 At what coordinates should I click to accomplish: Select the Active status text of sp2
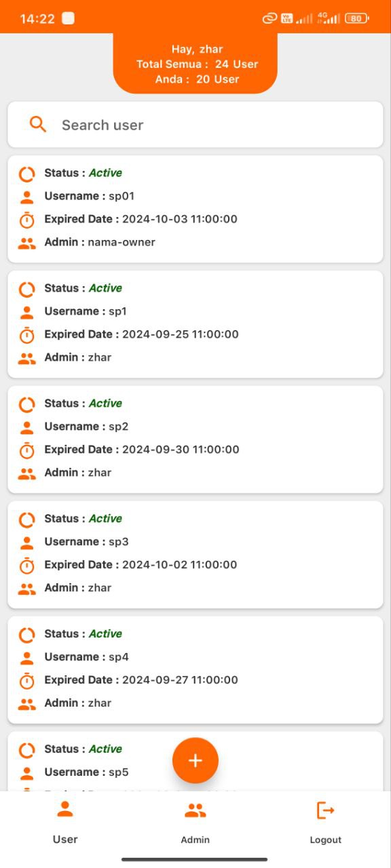pyautogui.click(x=105, y=403)
